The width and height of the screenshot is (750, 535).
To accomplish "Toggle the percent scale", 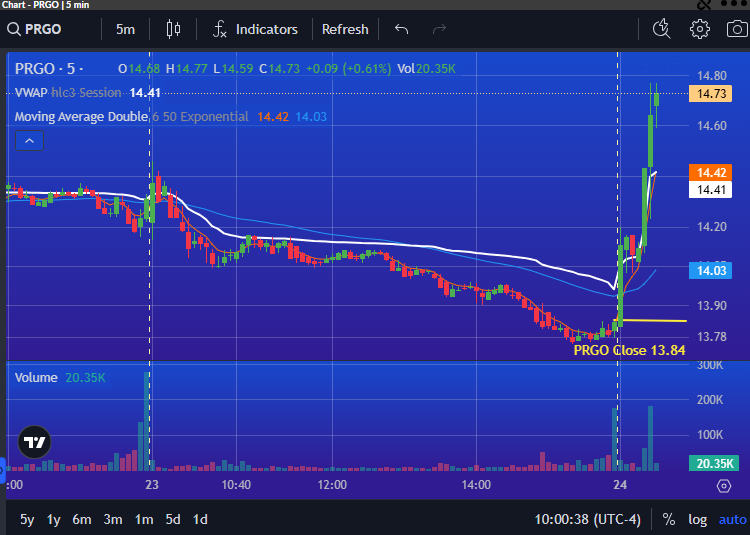I will coord(669,519).
